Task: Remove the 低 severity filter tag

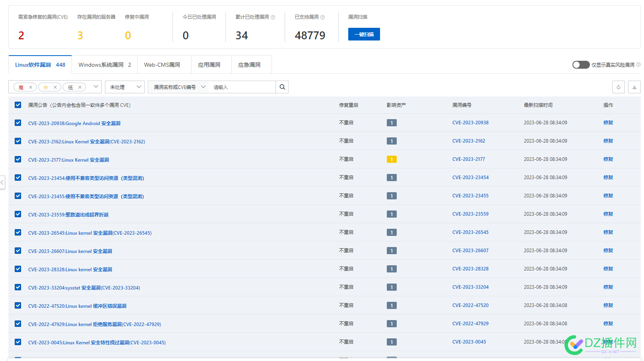Action: [80, 87]
